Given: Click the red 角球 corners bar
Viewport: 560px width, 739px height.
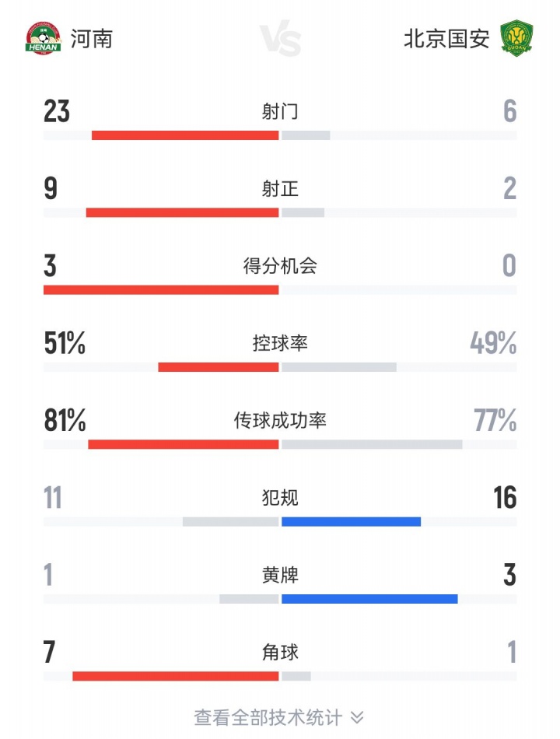Looking at the screenshot, I should (175, 676).
